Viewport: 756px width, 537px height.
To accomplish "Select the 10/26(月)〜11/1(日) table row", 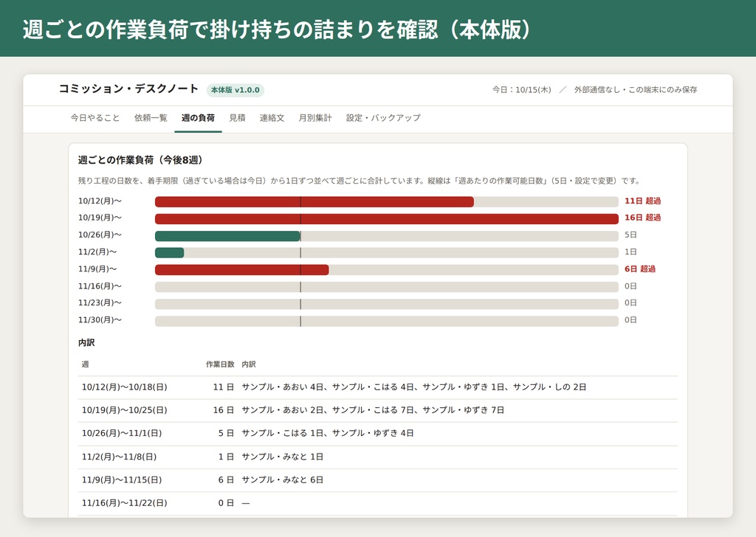I will tap(378, 434).
